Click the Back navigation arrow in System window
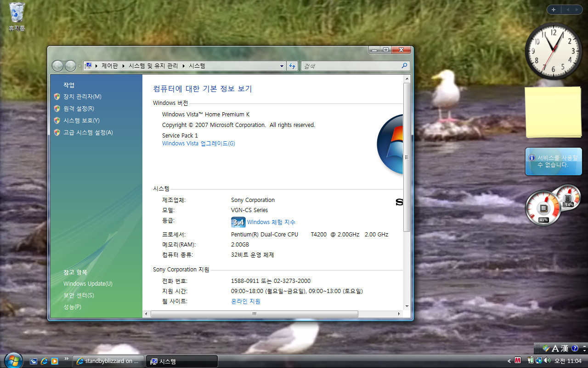The width and height of the screenshot is (588, 368). pyautogui.click(x=57, y=66)
